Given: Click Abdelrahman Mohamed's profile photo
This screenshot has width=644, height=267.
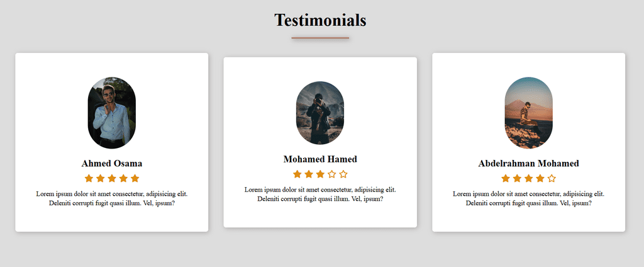Looking at the screenshot, I should (x=529, y=113).
